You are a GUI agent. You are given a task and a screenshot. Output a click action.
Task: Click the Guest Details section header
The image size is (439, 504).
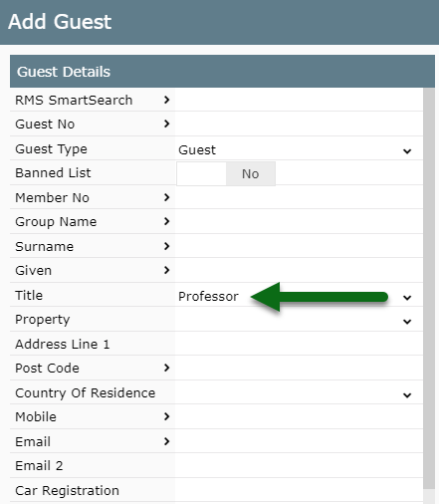pyautogui.click(x=222, y=72)
